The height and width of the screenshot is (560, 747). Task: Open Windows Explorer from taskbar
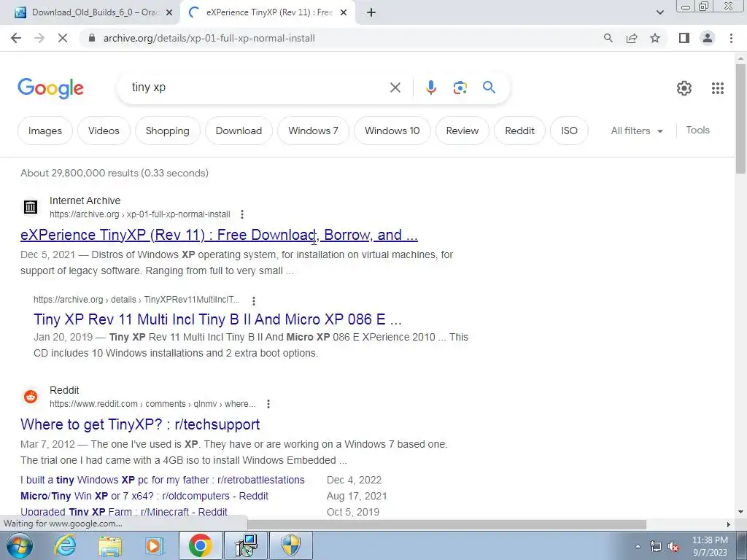tap(110, 545)
